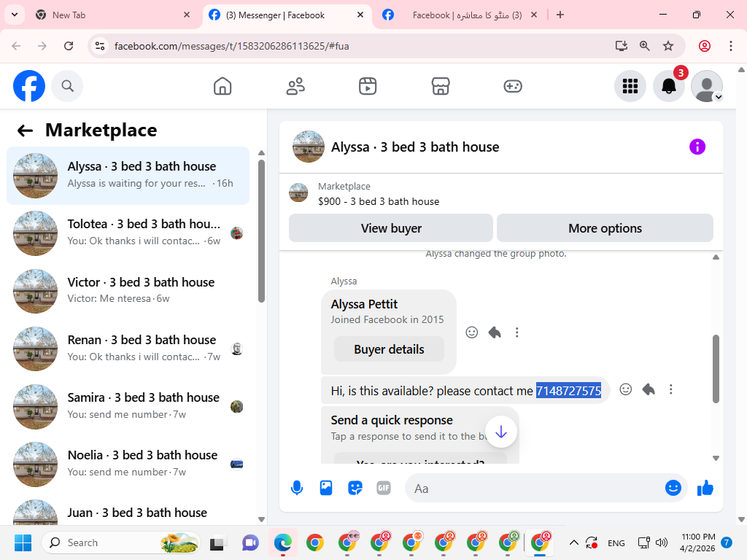
Task: Open the account profile menu
Action: (x=707, y=86)
